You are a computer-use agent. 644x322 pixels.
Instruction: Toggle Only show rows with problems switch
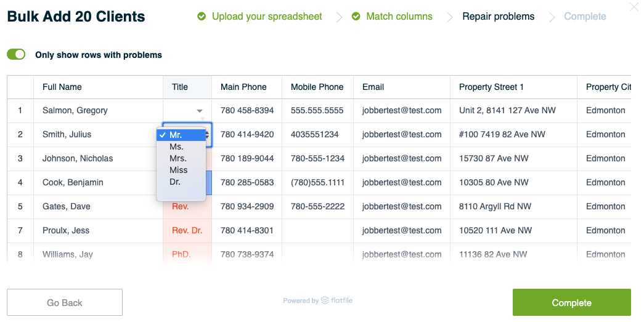click(x=16, y=55)
